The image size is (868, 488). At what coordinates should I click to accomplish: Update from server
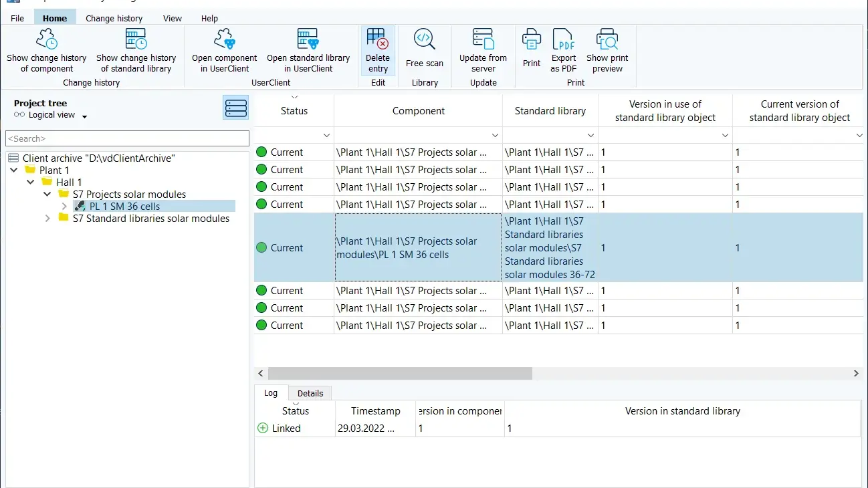pos(483,51)
